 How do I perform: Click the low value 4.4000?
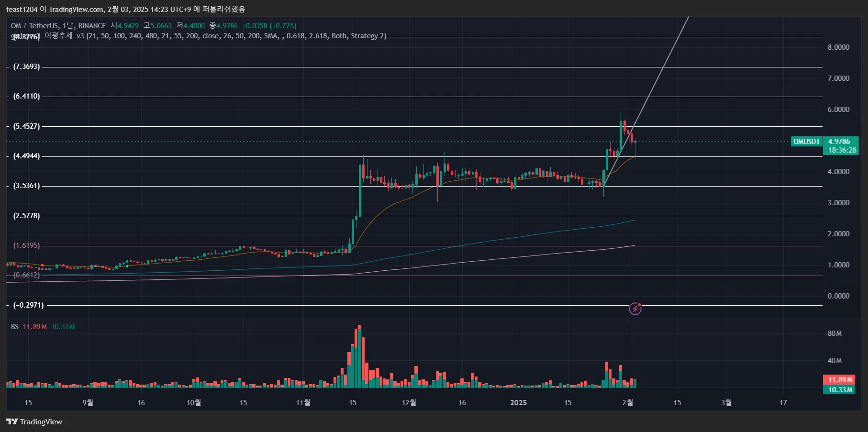[x=194, y=26]
